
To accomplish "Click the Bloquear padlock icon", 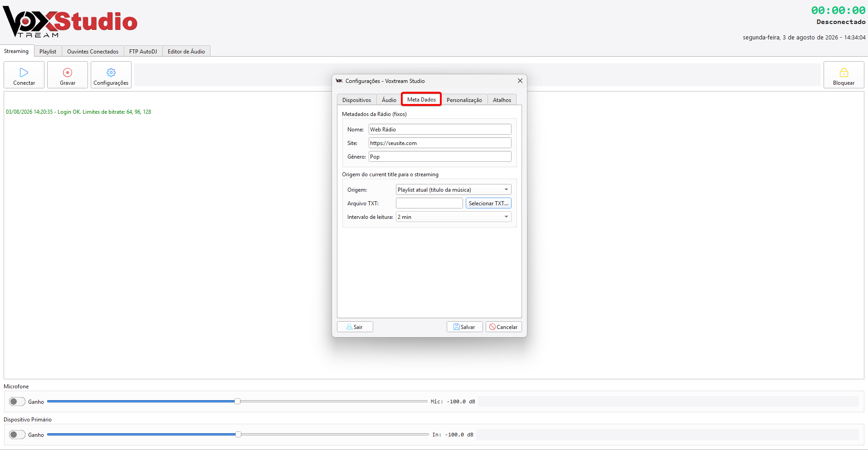I will click(844, 73).
